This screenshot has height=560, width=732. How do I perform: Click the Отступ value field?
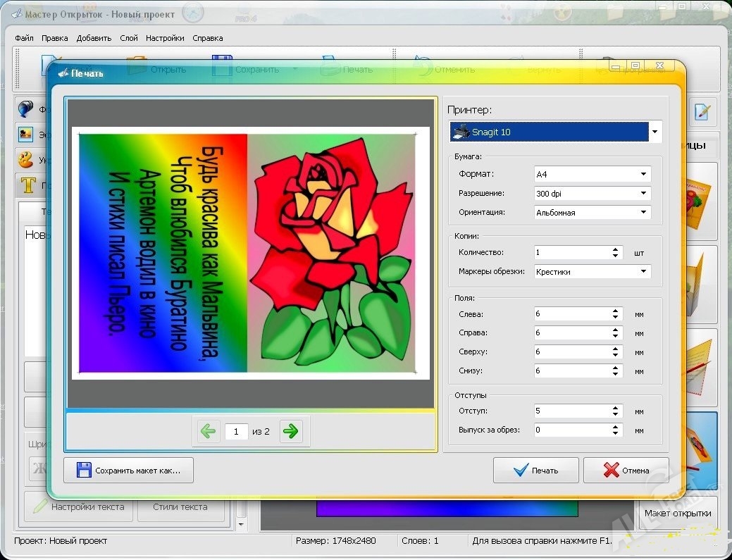571,411
